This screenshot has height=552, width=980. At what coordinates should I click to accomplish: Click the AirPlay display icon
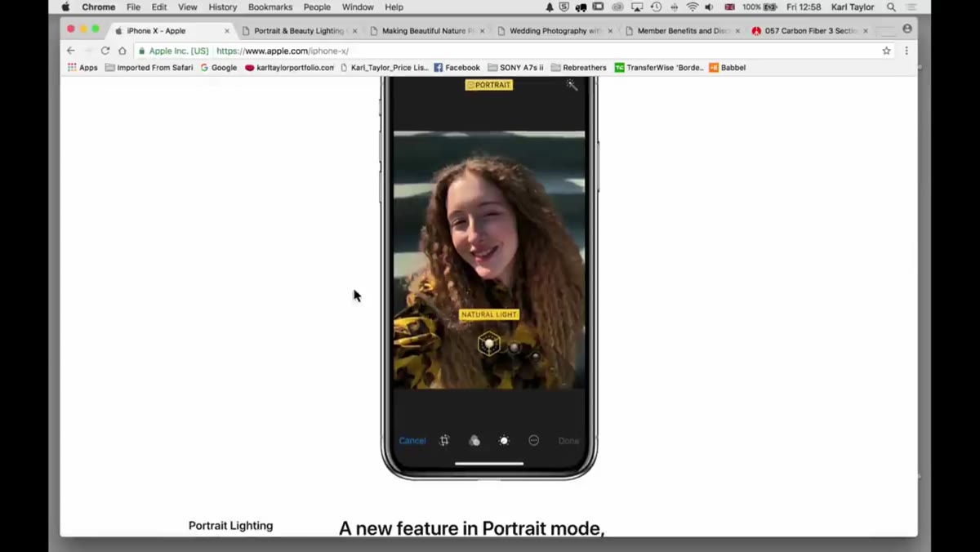tap(637, 7)
